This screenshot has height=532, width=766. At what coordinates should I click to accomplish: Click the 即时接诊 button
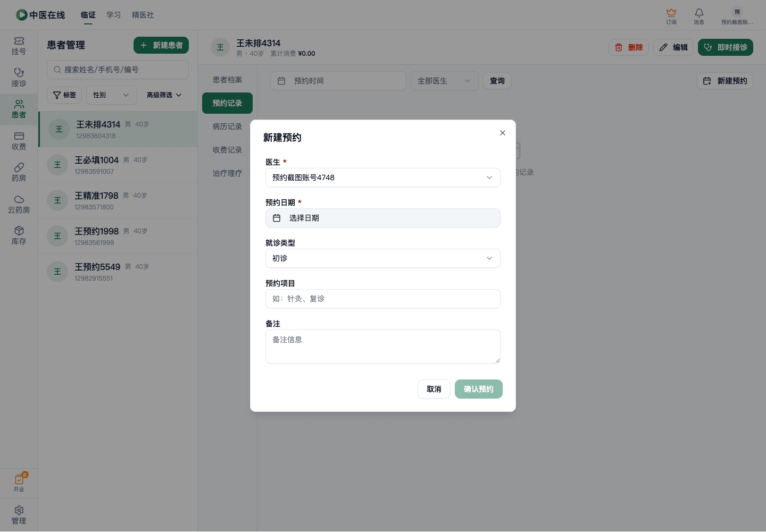click(726, 47)
